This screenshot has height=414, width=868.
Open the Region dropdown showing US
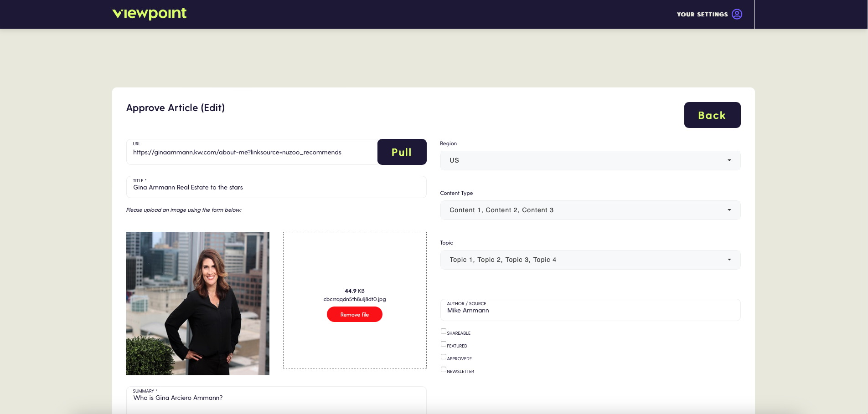pos(590,160)
